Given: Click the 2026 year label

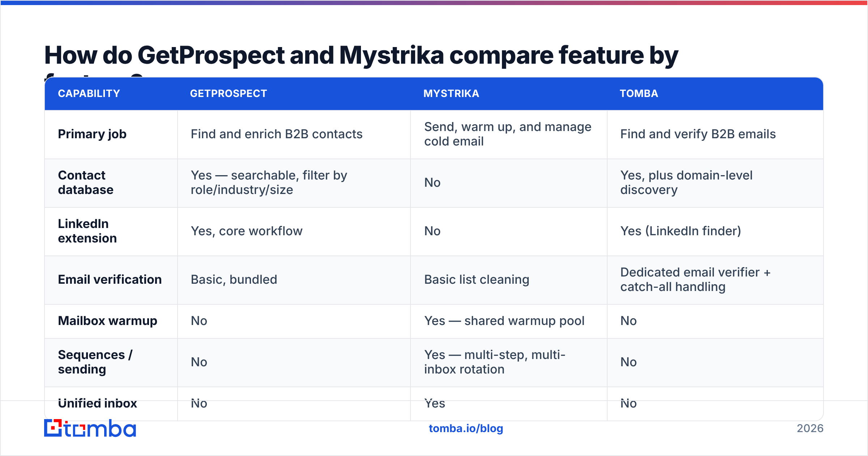Looking at the screenshot, I should (810, 428).
